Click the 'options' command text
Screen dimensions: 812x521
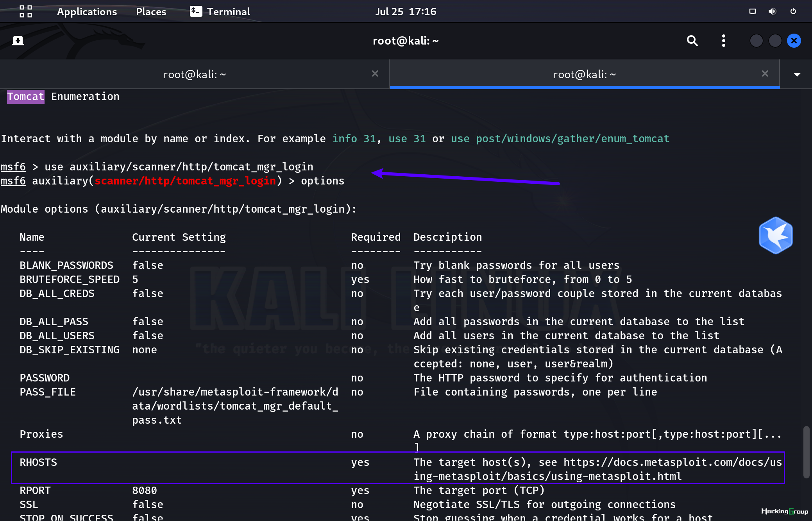[x=323, y=181]
